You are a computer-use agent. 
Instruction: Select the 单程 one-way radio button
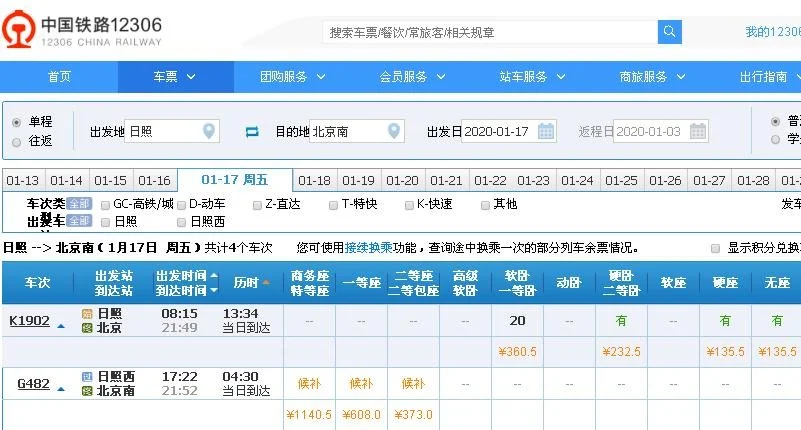[x=16, y=123]
